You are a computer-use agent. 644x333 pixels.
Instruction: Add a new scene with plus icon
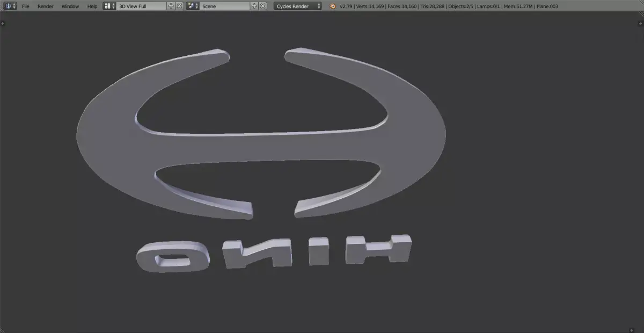(x=254, y=6)
